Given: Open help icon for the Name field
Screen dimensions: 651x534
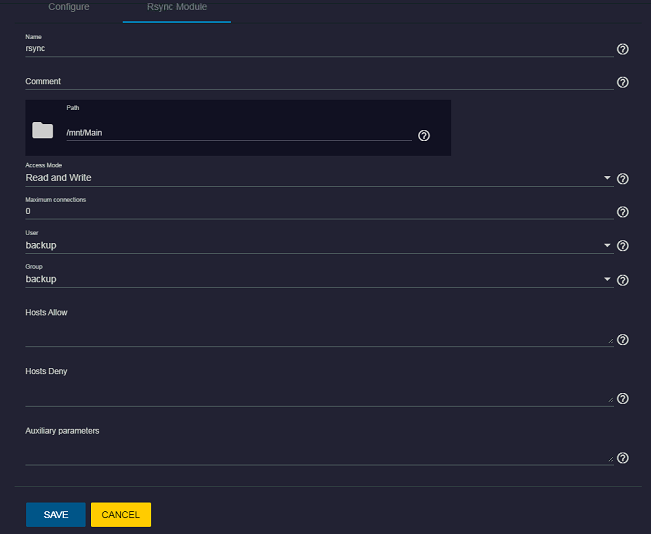Looking at the screenshot, I should pyautogui.click(x=622, y=49).
